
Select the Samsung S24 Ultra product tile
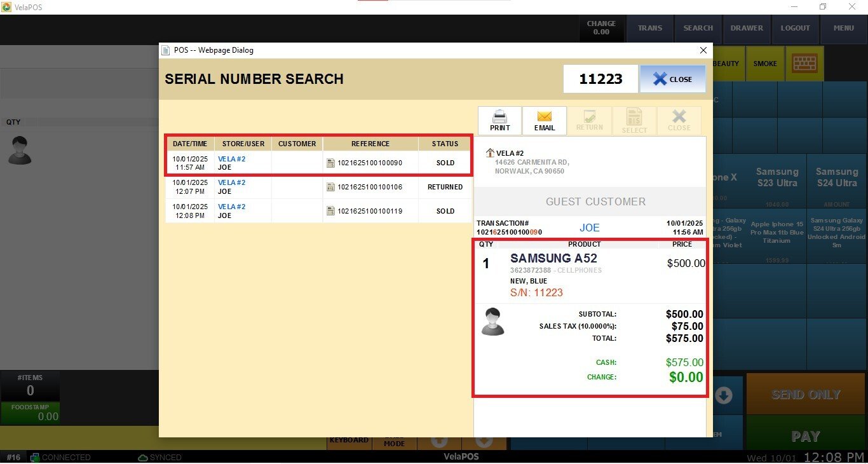point(836,177)
